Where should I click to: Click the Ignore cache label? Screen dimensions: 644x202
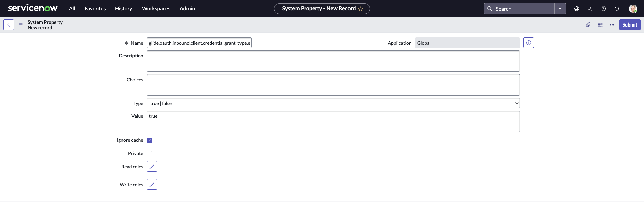[130, 140]
